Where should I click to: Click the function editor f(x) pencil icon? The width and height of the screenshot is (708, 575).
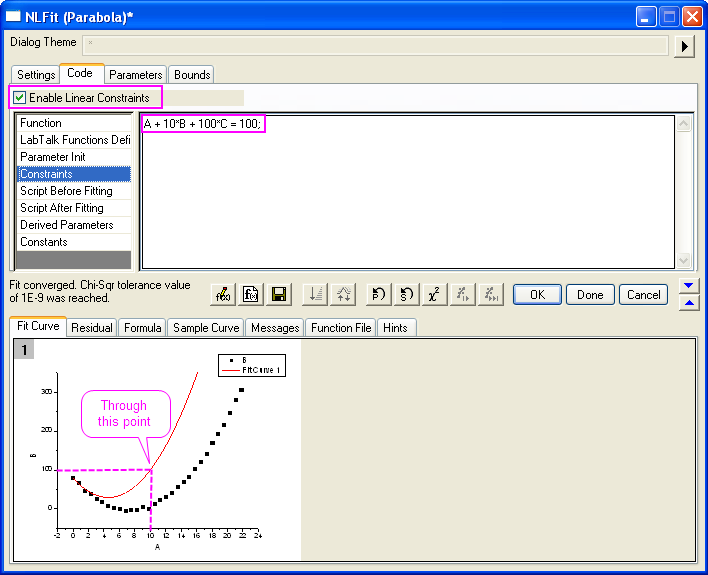(224, 294)
